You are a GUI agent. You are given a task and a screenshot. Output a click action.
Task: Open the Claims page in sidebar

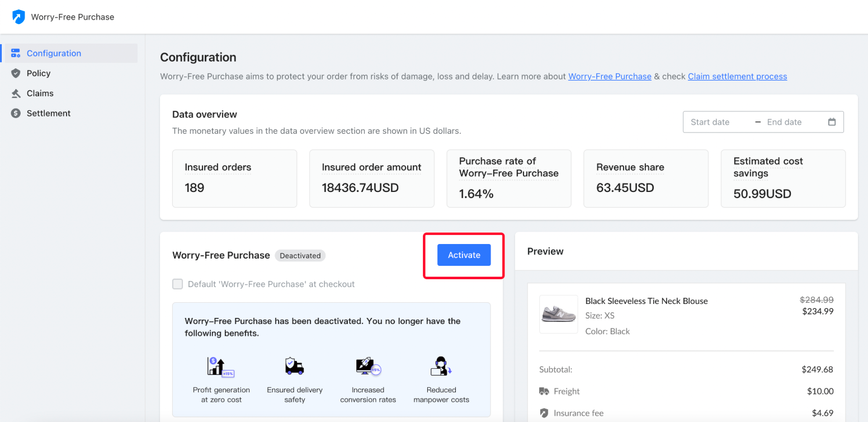[x=40, y=93]
